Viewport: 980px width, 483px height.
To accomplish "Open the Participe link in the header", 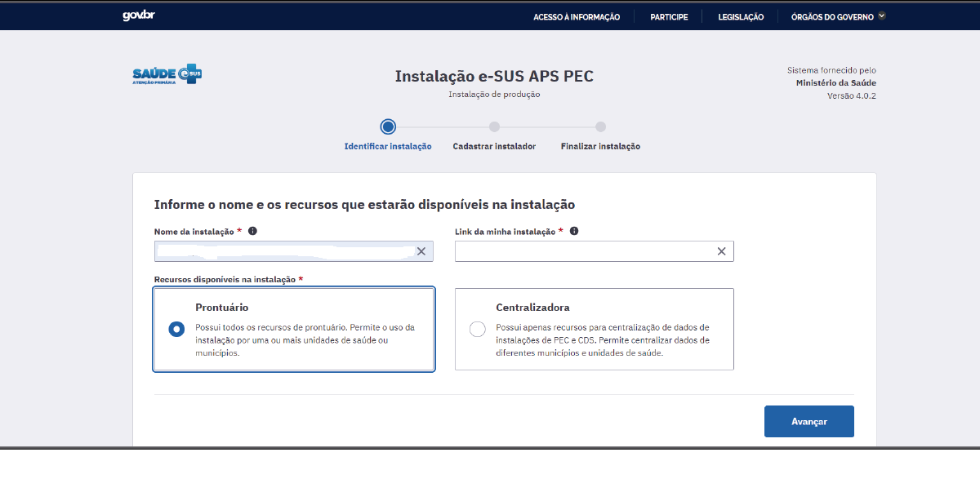I will 669,16.
